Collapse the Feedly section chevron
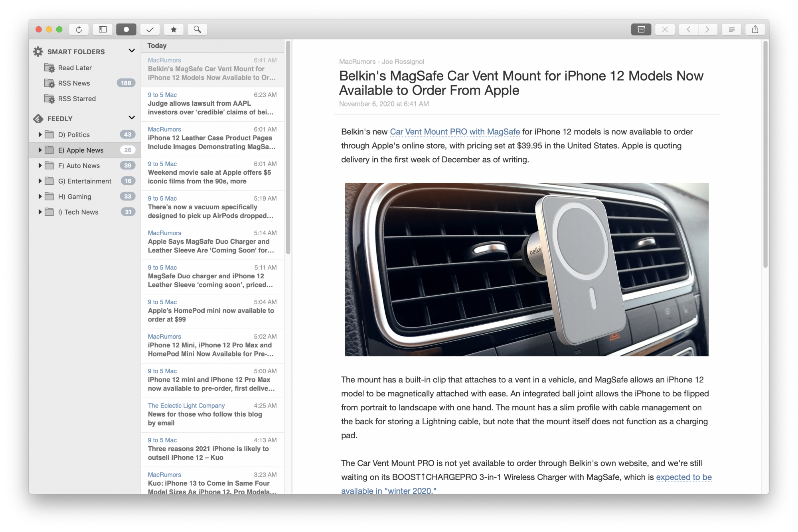Image resolution: width=798 pixels, height=532 pixels. (x=132, y=118)
